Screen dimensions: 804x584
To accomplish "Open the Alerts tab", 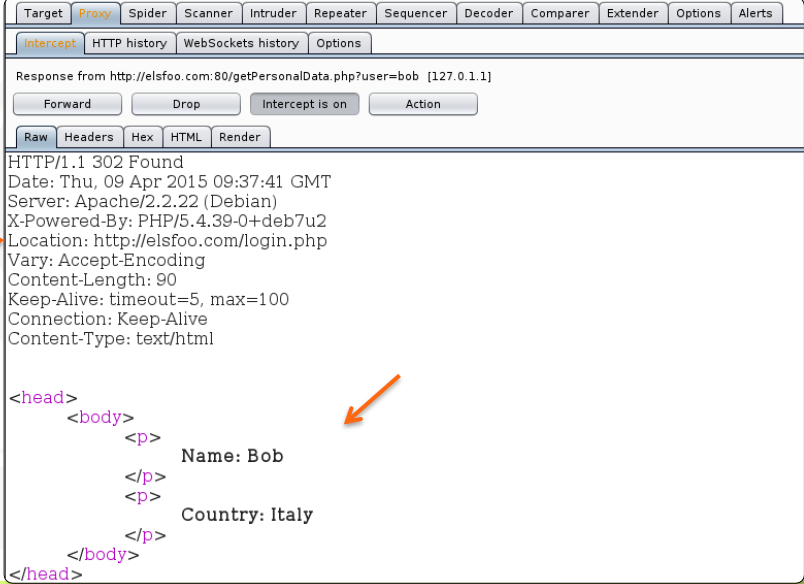I will tap(756, 13).
